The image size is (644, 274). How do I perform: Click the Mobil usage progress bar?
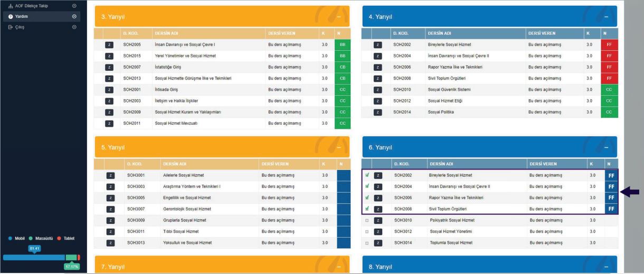click(34, 257)
